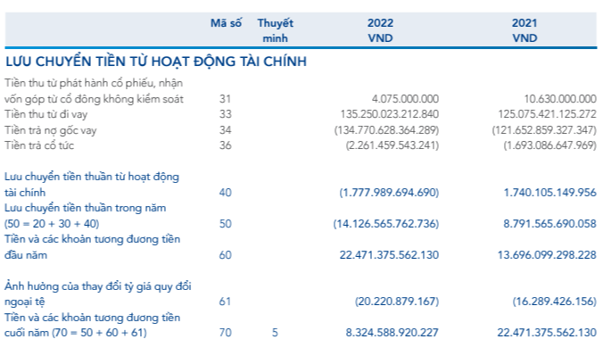Click the bold value (1.777.989.694.690)
611x364 pixels.
[x=389, y=192]
